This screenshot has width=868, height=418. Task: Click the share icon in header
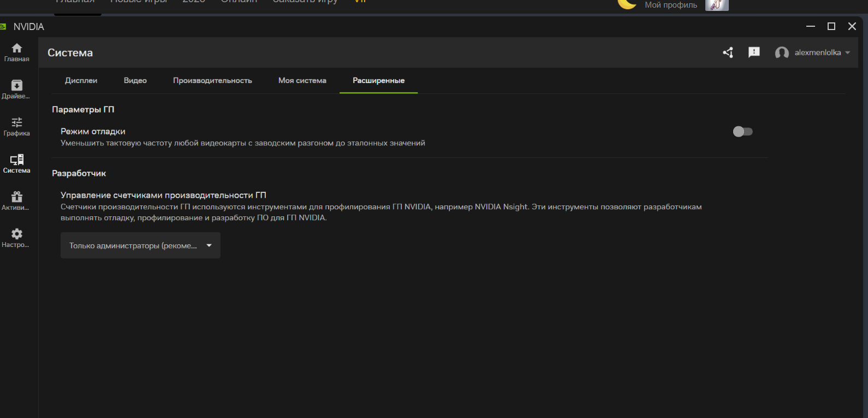[728, 52]
